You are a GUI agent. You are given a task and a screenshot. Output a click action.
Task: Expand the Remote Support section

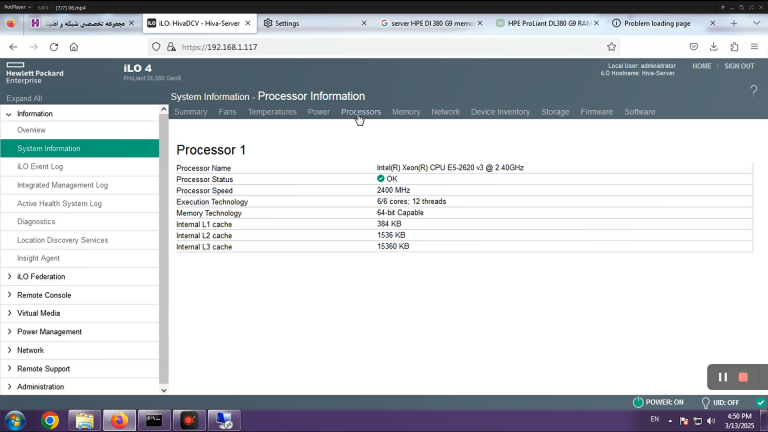point(9,368)
